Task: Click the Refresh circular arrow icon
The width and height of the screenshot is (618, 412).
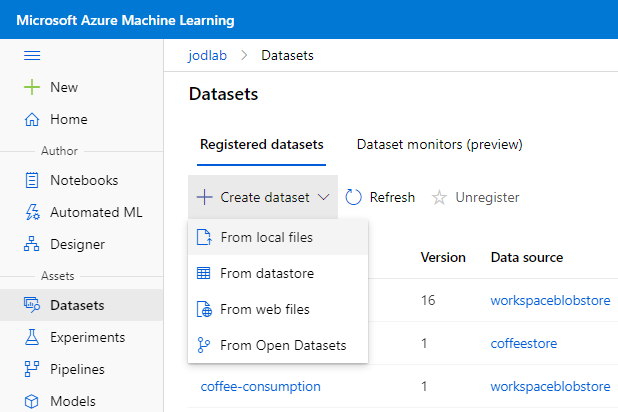Action: coord(354,197)
